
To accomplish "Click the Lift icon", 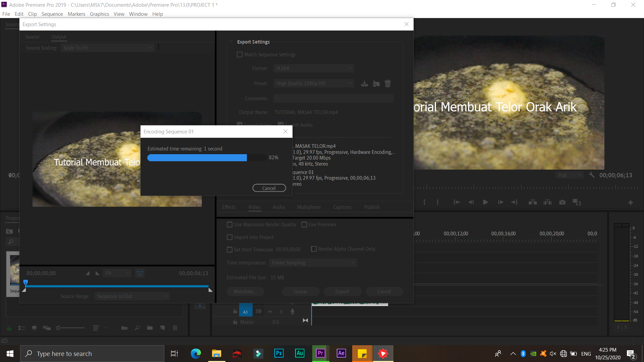I will point(533,202).
